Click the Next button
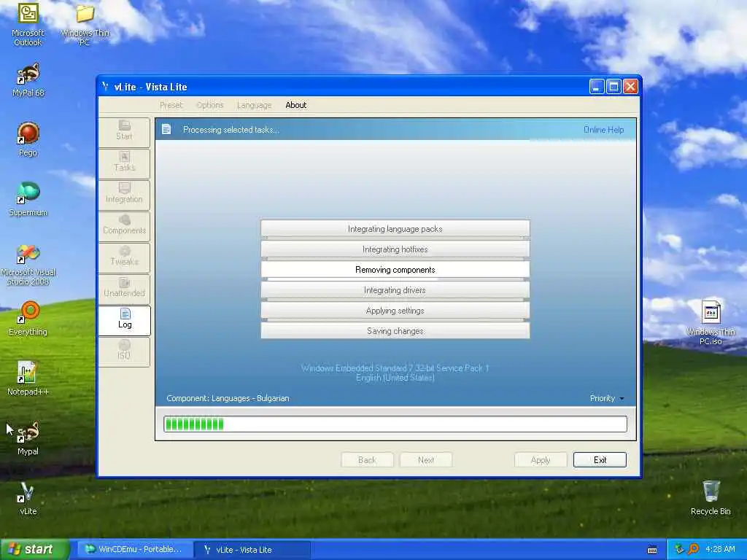The image size is (747, 560). point(426,460)
